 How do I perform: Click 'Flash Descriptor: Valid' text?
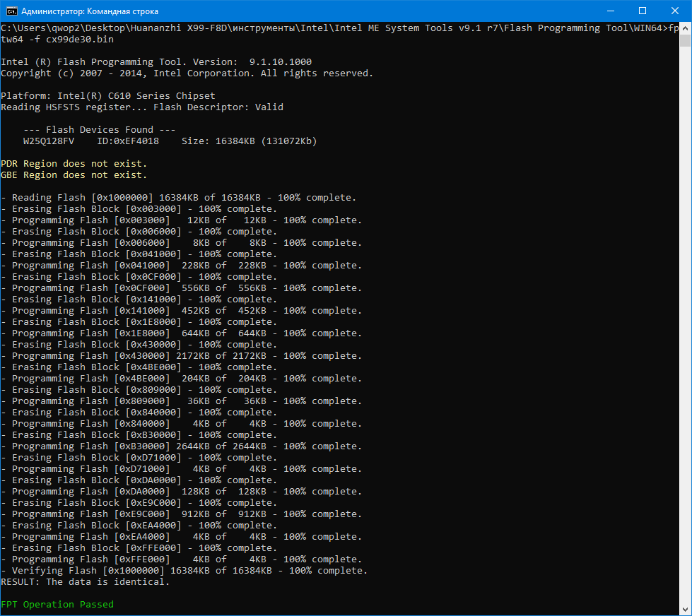pos(218,107)
